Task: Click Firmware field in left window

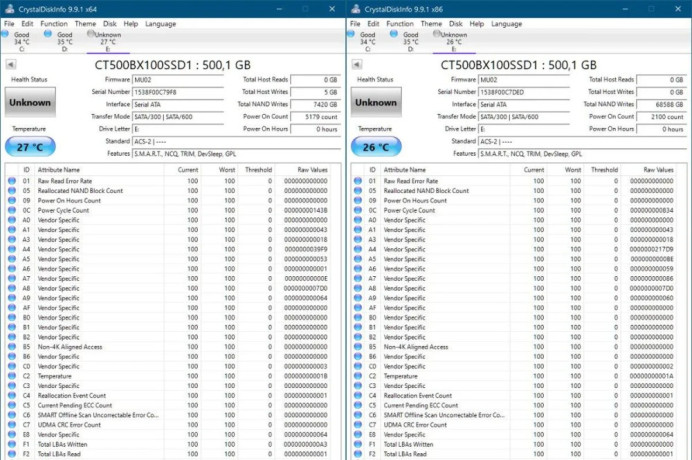Action: (x=178, y=80)
